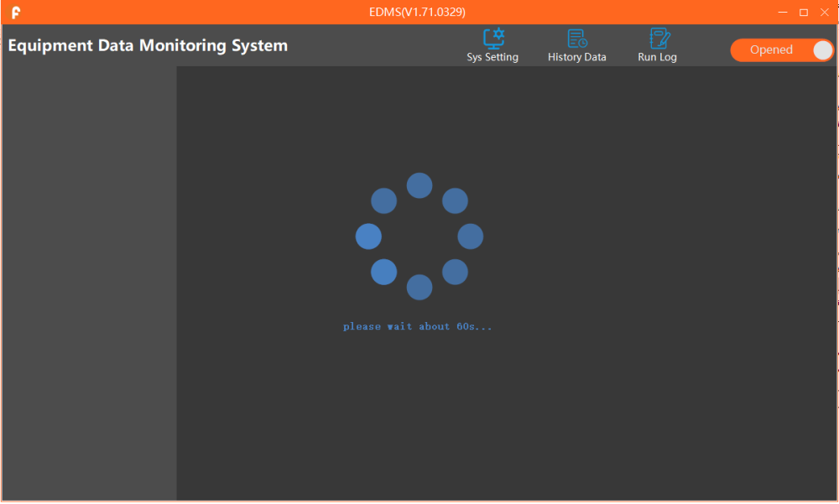Close the EDMS window

[825, 12]
